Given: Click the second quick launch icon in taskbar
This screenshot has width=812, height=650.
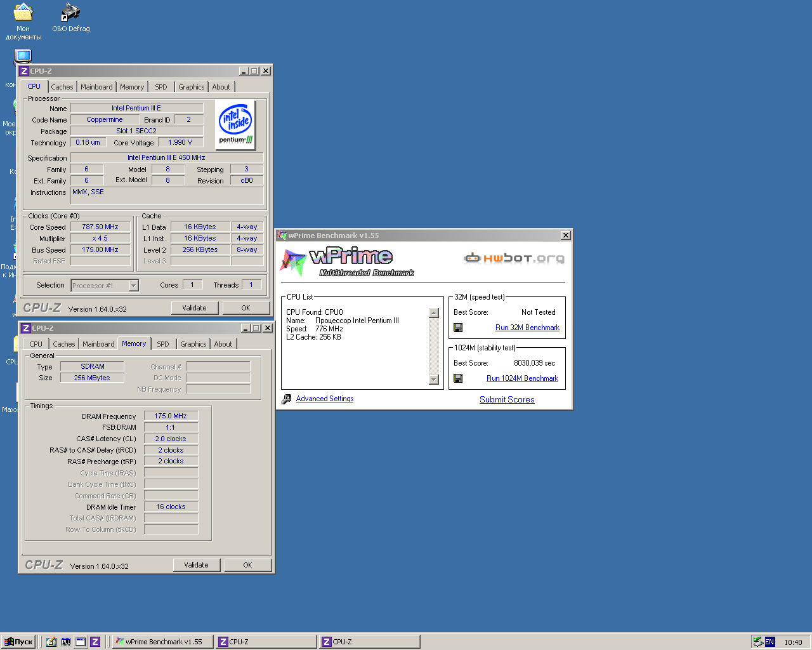Looking at the screenshot, I should click(x=66, y=642).
